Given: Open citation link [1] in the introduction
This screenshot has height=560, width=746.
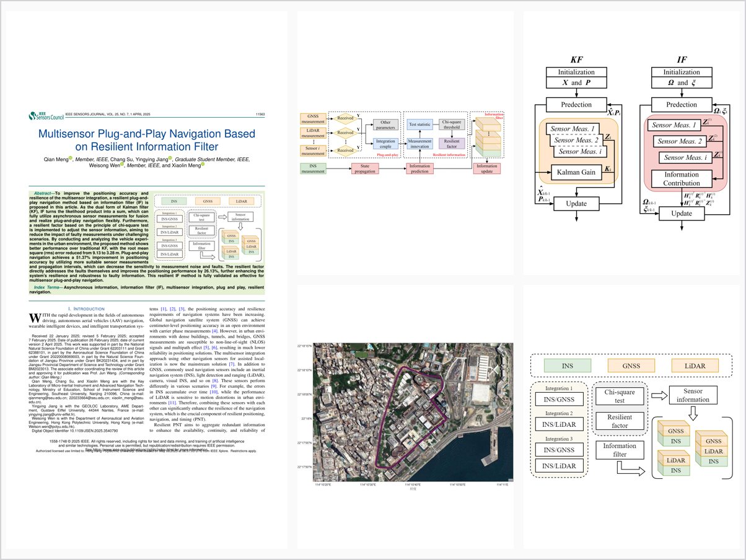Looking at the screenshot, I should (x=164, y=308).
